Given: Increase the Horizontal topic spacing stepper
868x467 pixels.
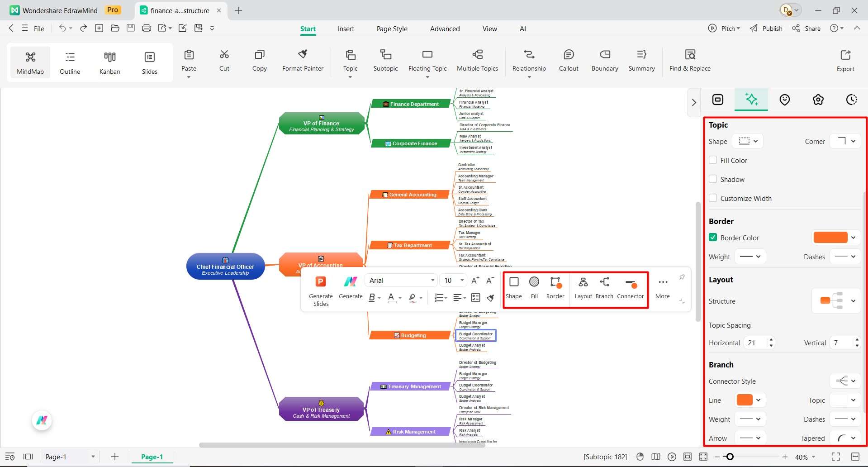Looking at the screenshot, I should 771,340.
